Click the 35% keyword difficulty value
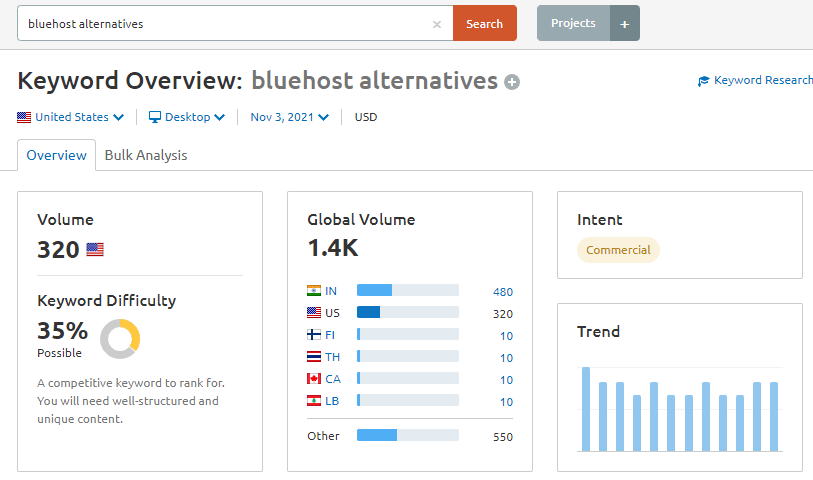The image size is (813, 480). (x=62, y=331)
